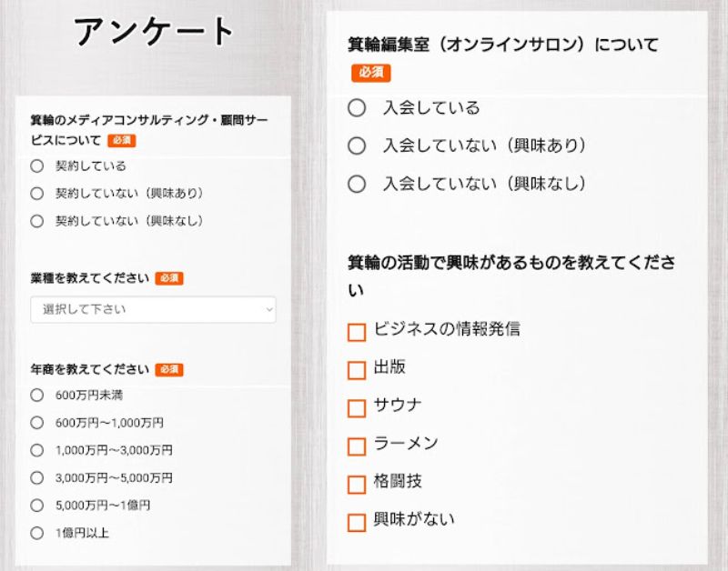Choose 1億円以上 revenue option
This screenshot has height=571, width=728.
coord(37,533)
